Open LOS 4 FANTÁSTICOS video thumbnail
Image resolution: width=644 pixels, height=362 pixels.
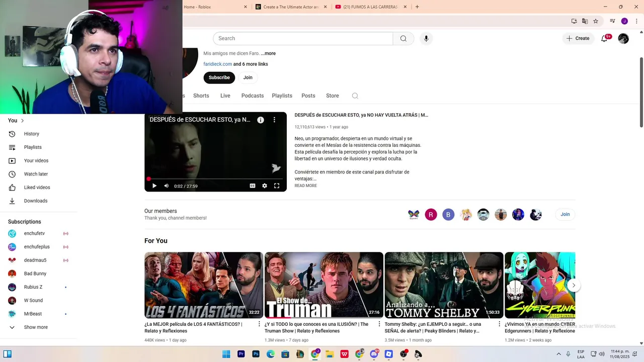[204, 285]
